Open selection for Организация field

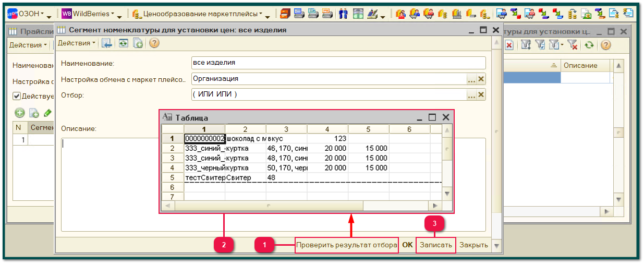(471, 79)
